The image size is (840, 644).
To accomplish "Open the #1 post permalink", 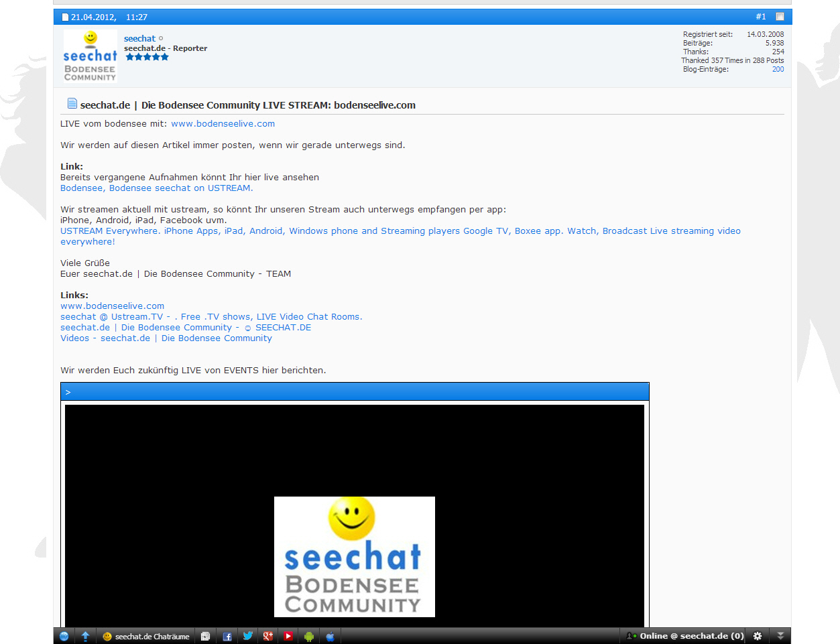I will click(x=761, y=17).
